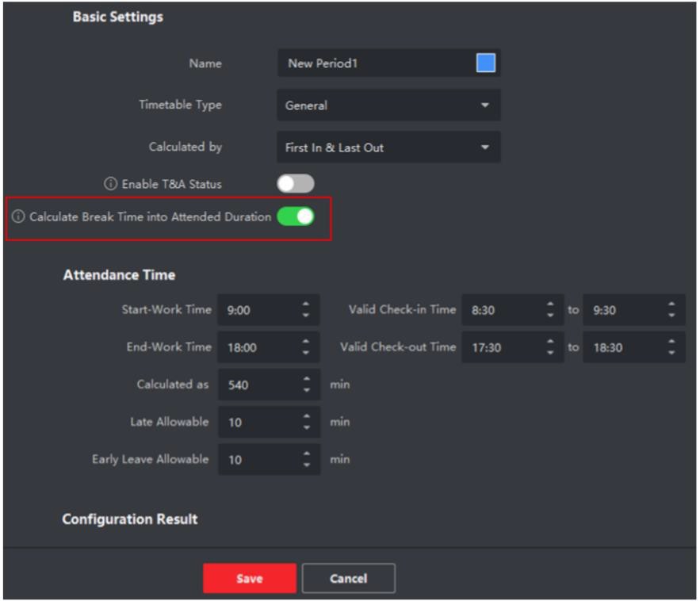Image resolution: width=700 pixels, height=601 pixels.
Task: Decrease Late Allowable minutes value
Action: tap(307, 427)
